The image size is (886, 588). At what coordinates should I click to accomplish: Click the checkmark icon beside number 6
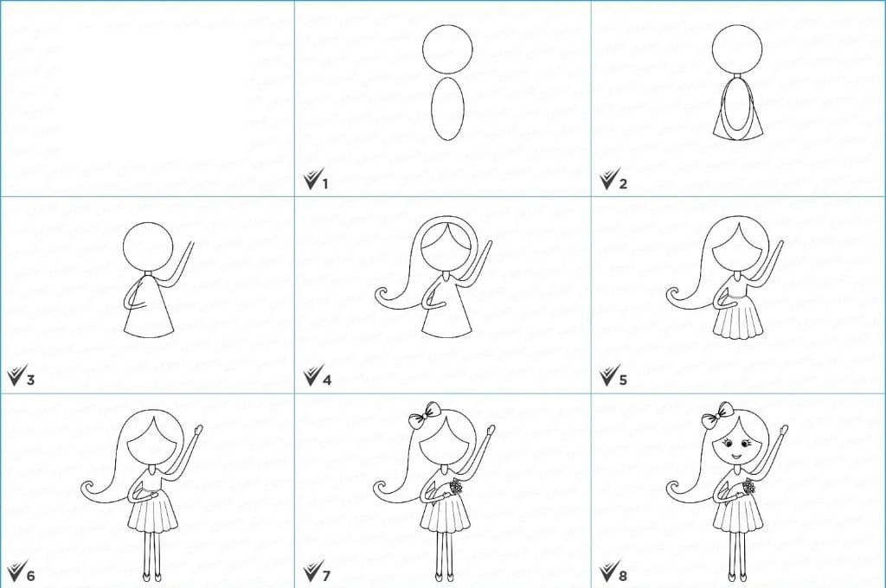click(x=17, y=571)
